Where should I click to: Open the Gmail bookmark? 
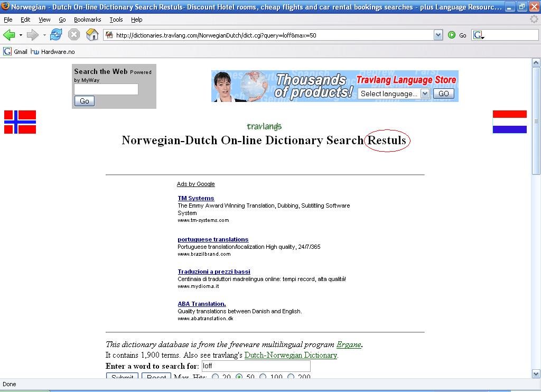click(15, 52)
